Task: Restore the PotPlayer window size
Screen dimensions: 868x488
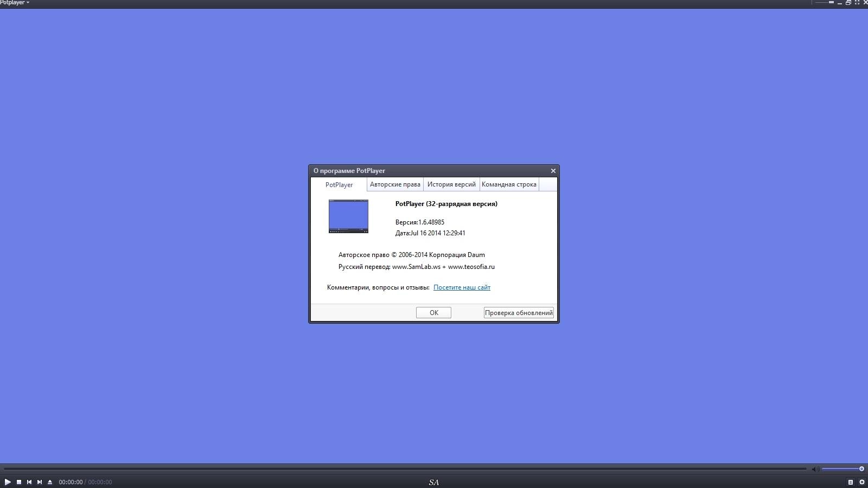Action: [x=848, y=3]
